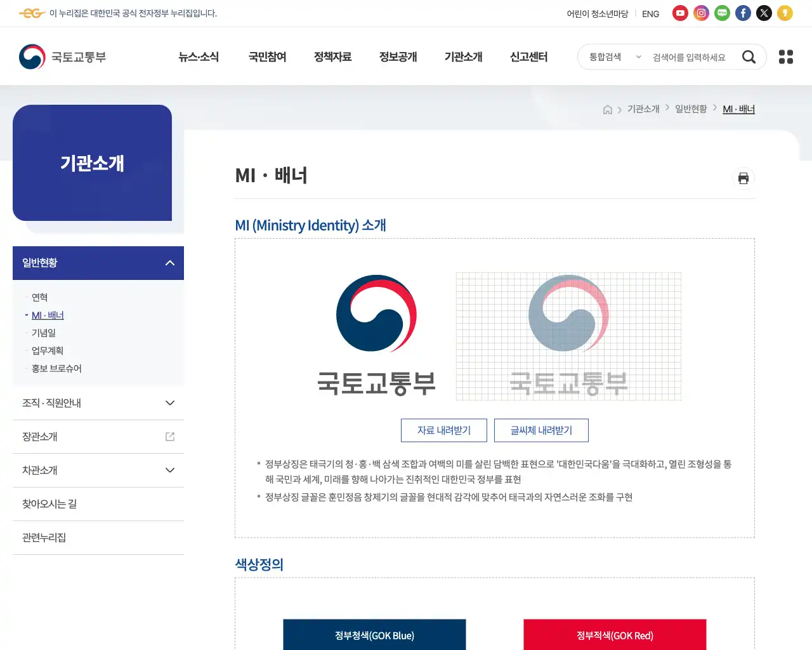Open the 정책자료 main menu
The width and height of the screenshot is (812, 650).
[332, 57]
